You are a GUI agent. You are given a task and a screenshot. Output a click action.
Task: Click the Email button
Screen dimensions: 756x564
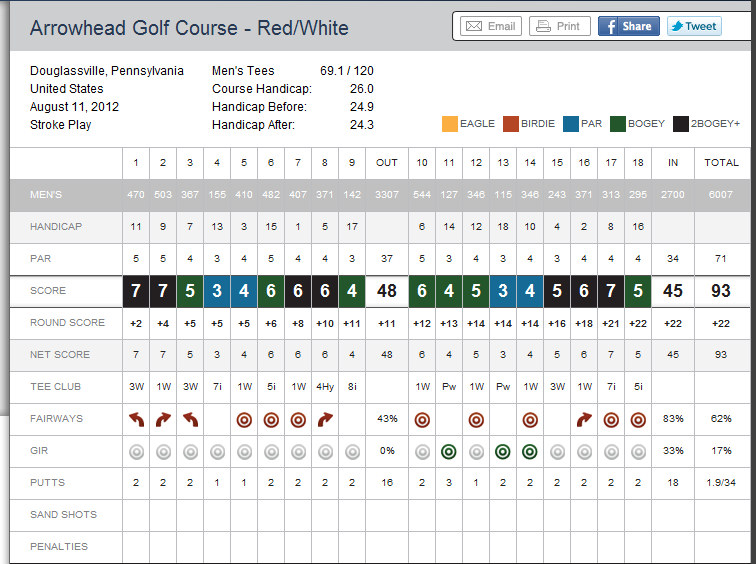490,26
